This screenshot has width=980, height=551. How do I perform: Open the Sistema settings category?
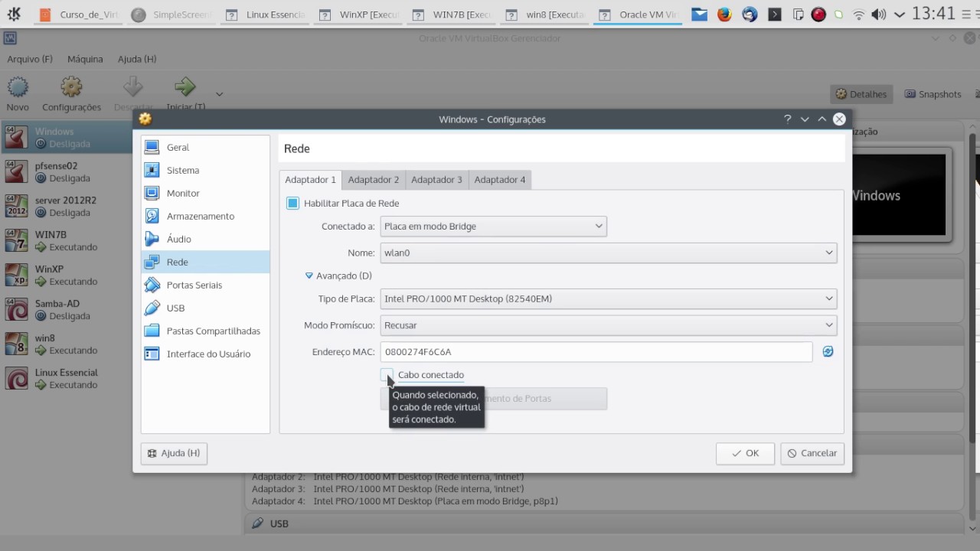[x=205, y=170]
